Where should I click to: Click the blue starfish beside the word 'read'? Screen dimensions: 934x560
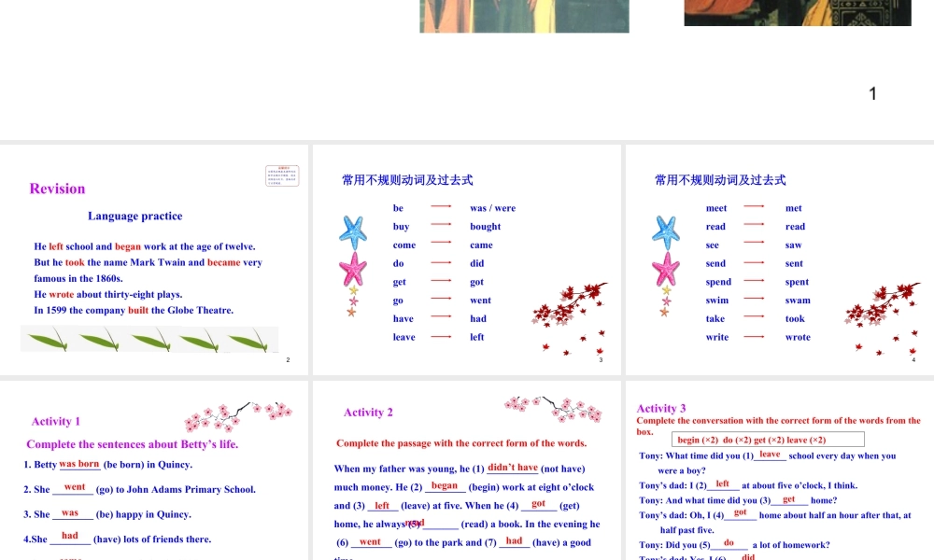[665, 231]
